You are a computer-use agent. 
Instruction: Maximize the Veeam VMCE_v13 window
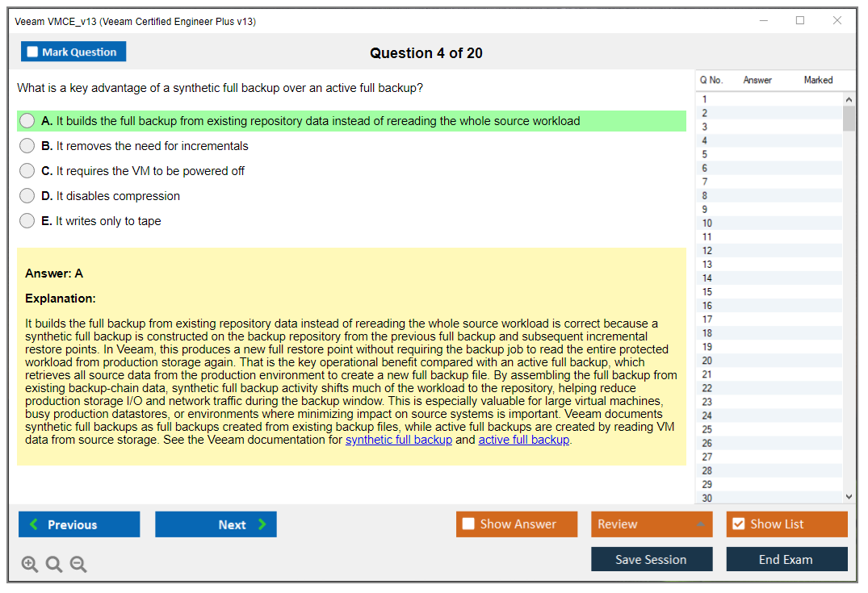pos(800,20)
